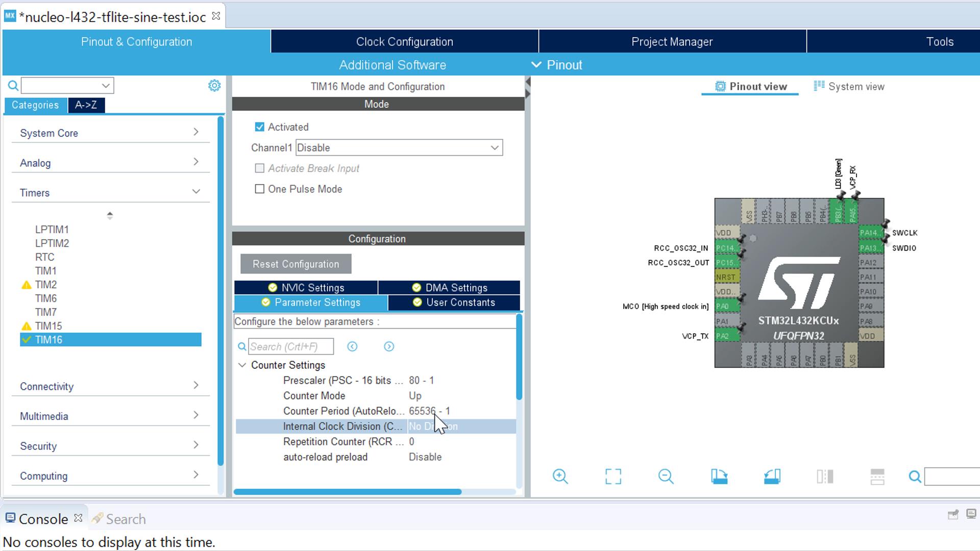Expand the System Core category
The image size is (980, 551).
pos(110,133)
